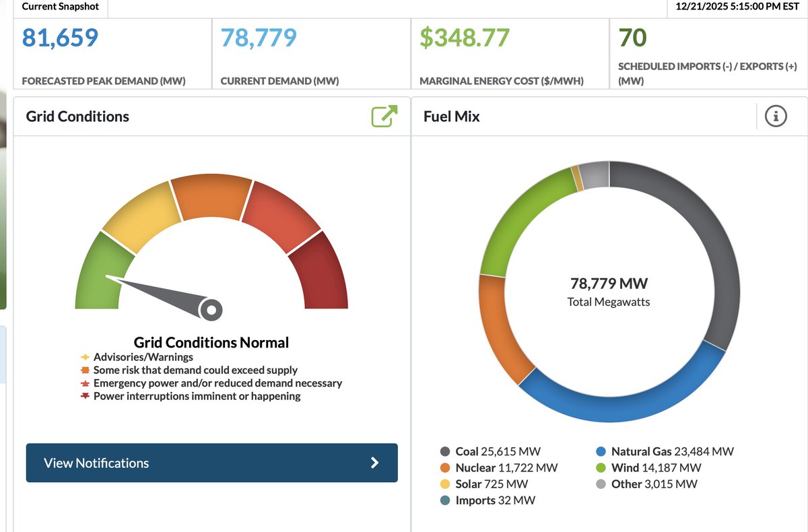Click the Total Megawatts caption
This screenshot has height=532, width=808.
click(609, 302)
